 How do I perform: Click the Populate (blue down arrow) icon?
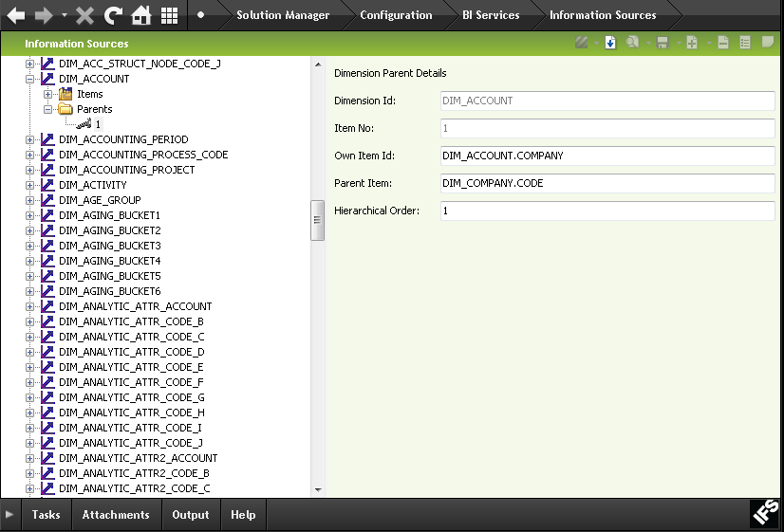pyautogui.click(x=610, y=43)
